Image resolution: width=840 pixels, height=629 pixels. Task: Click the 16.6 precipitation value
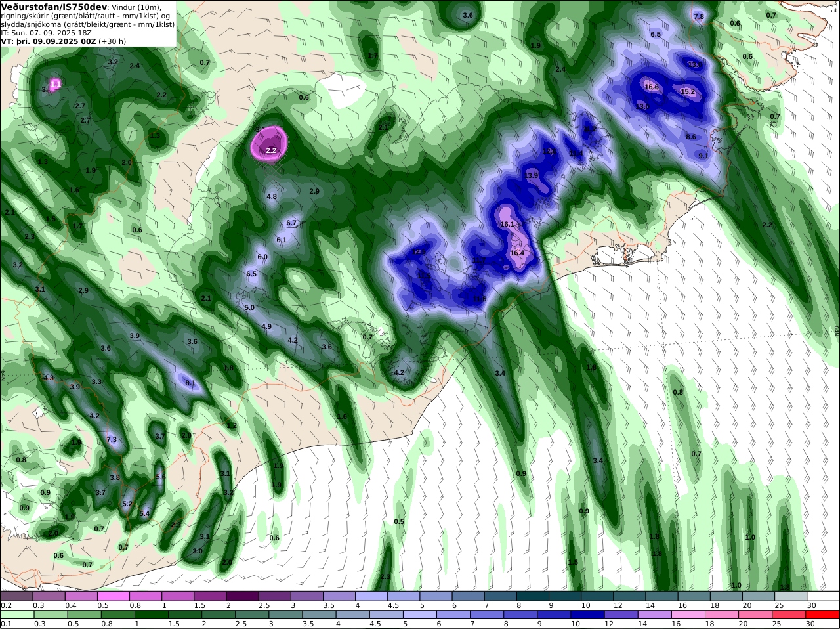651,87
